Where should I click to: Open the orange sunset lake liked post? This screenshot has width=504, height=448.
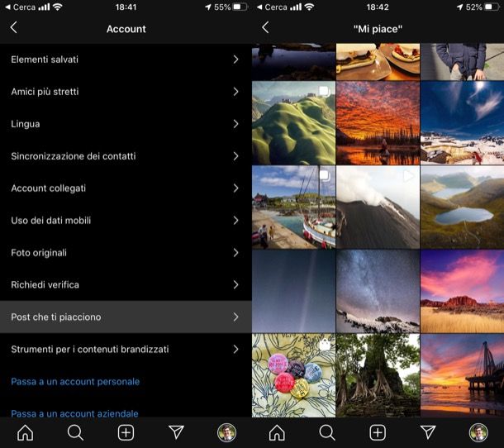pyautogui.click(x=378, y=123)
